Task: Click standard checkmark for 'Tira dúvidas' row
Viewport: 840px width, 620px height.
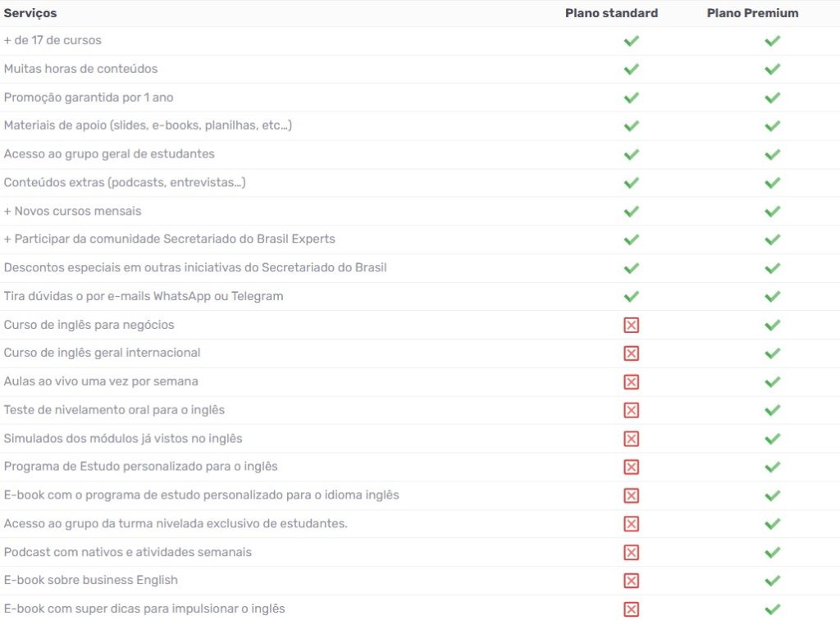Action: pos(631,296)
